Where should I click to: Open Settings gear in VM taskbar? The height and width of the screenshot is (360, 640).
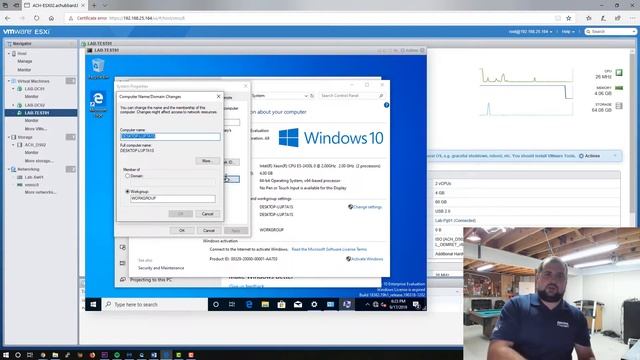tap(314, 304)
